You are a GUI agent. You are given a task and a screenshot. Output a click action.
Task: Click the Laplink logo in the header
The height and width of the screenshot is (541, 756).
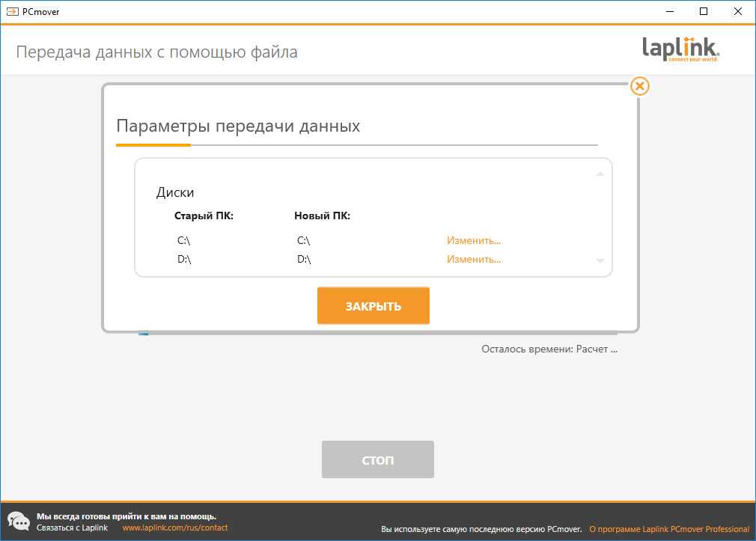(680, 49)
